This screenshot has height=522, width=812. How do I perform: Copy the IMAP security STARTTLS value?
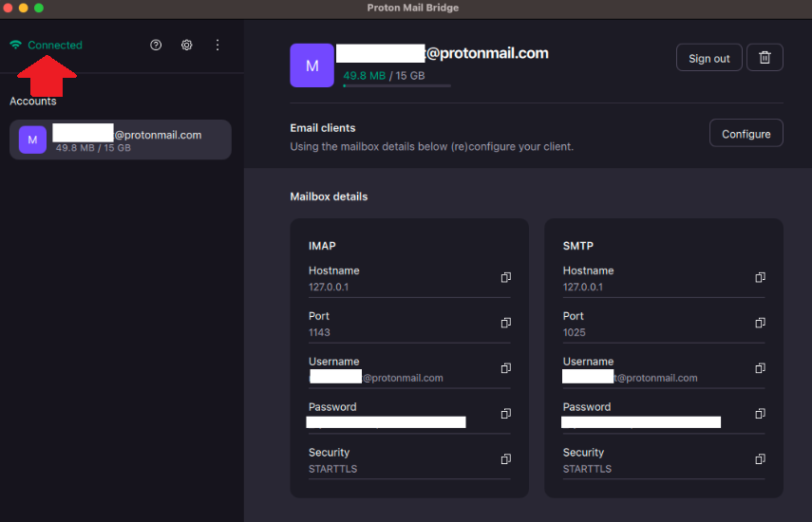pos(506,459)
